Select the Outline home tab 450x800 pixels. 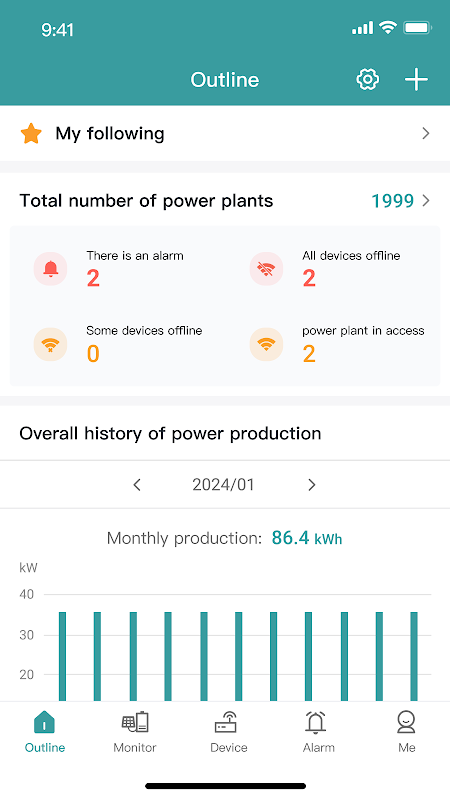pos(45,732)
